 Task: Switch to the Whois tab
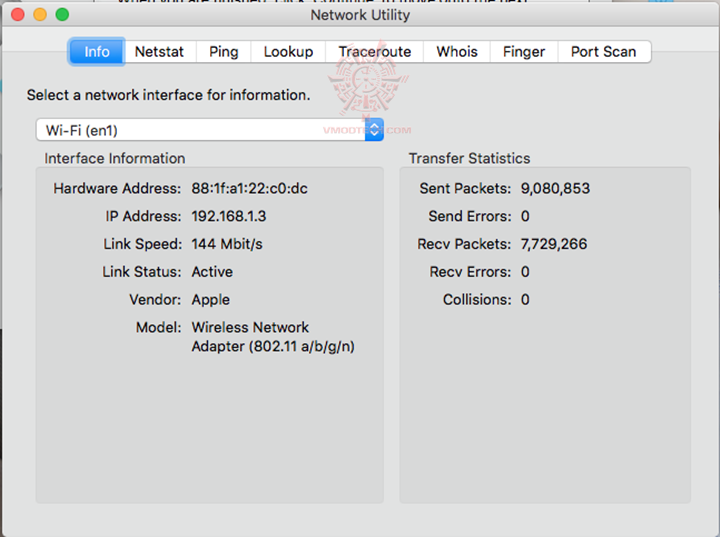pos(457,52)
